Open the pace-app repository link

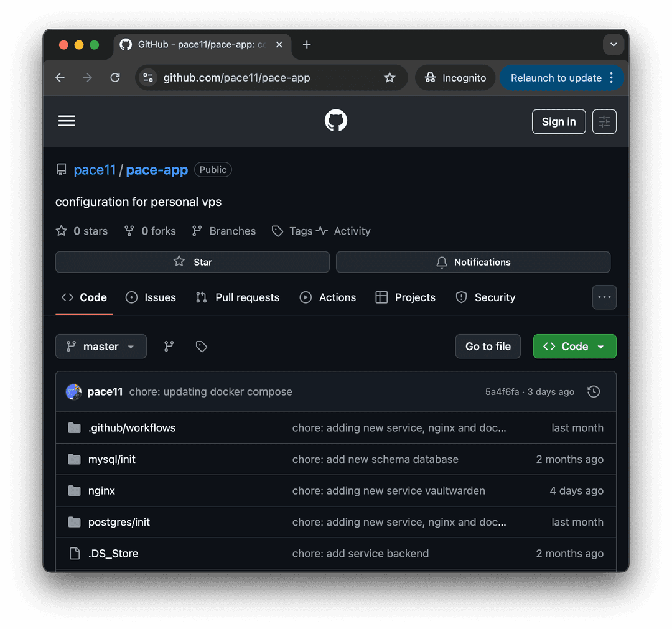pos(157,170)
